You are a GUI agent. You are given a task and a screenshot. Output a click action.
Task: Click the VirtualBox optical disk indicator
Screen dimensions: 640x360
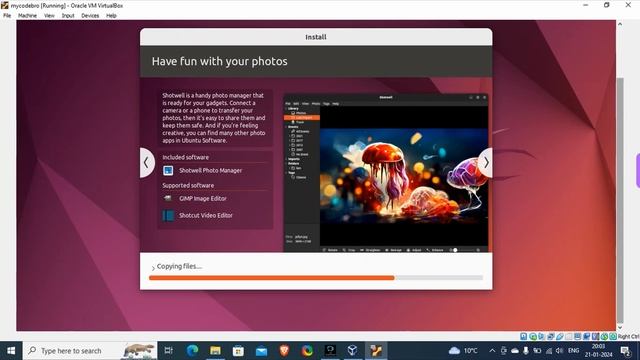533,336
